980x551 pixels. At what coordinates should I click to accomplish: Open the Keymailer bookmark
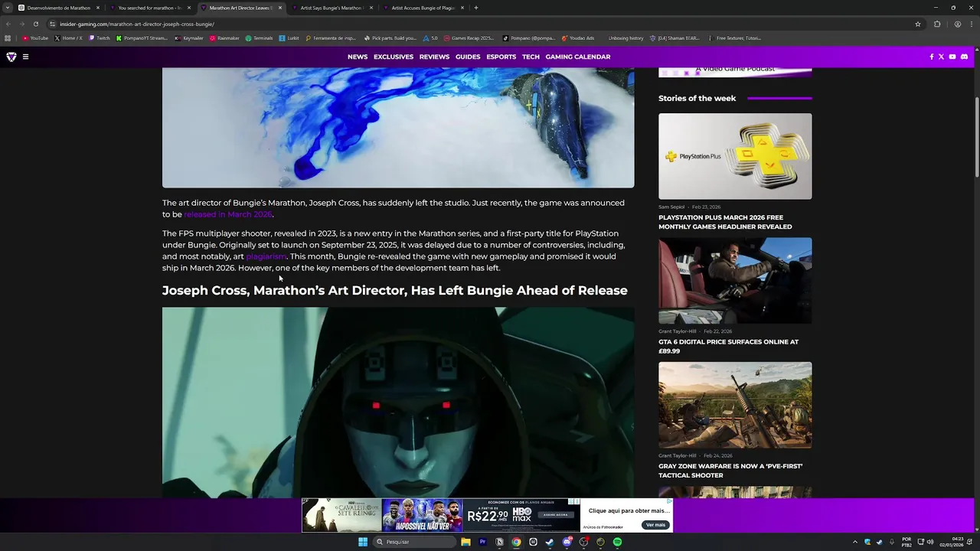click(x=189, y=38)
